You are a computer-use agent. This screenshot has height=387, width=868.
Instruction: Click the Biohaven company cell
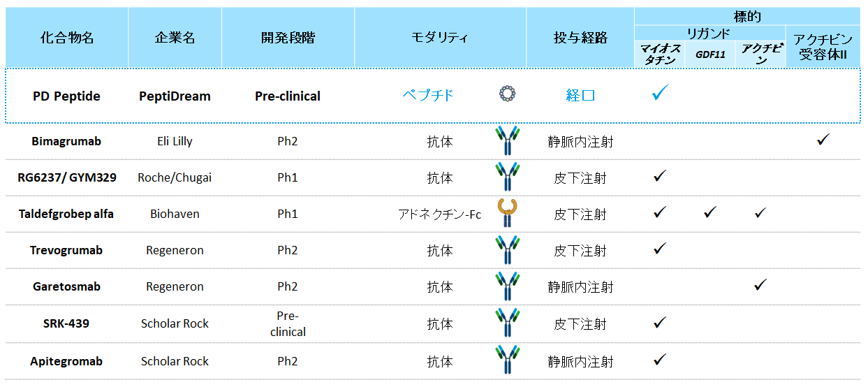pyautogui.click(x=175, y=214)
